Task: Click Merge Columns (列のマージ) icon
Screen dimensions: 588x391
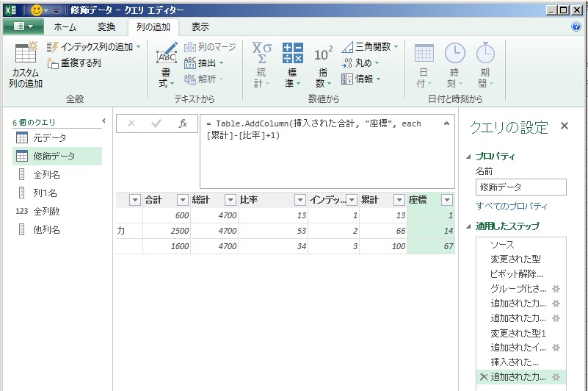Action: pos(189,47)
